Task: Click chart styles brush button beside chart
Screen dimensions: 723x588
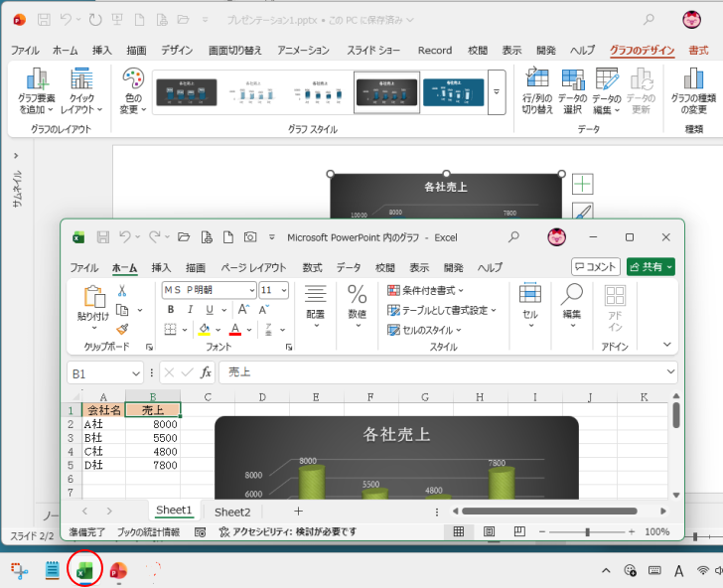Action: (x=582, y=212)
